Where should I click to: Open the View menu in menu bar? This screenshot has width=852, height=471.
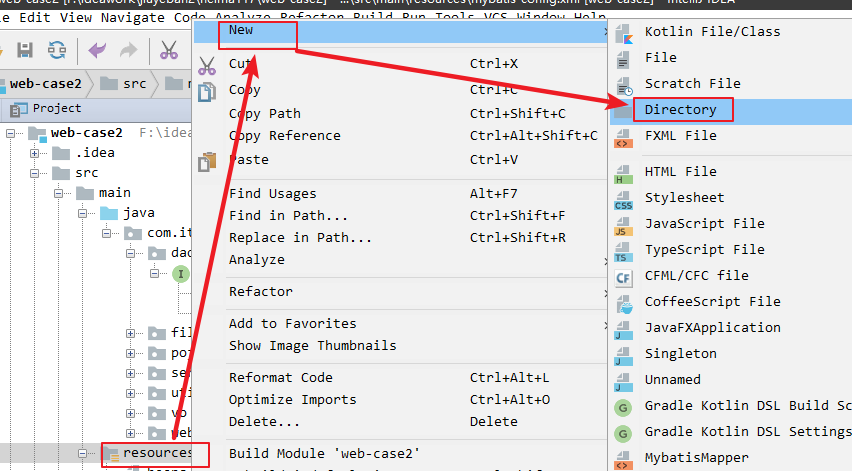click(x=76, y=17)
